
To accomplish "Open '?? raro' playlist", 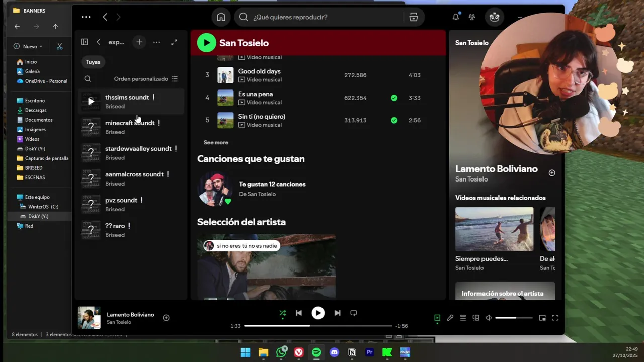I will [x=131, y=230].
